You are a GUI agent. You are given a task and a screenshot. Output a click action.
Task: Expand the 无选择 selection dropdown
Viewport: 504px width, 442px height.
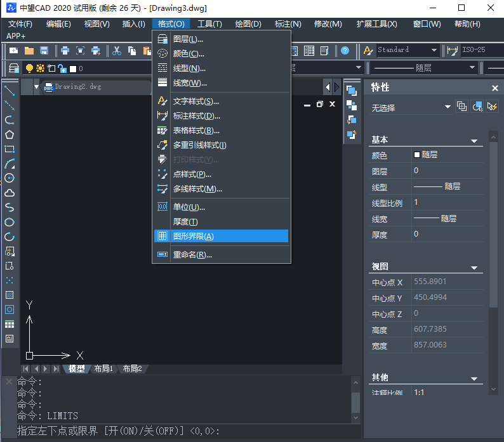448,107
